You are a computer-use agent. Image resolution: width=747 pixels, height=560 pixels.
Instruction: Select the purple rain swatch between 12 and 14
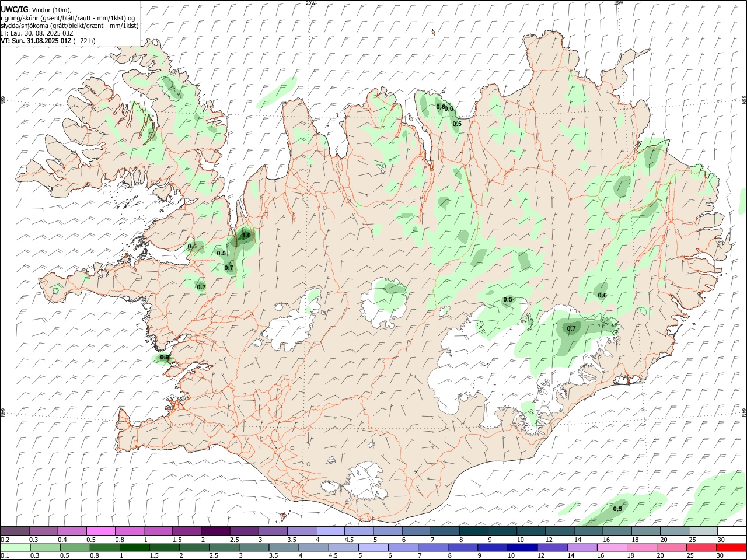point(551,548)
